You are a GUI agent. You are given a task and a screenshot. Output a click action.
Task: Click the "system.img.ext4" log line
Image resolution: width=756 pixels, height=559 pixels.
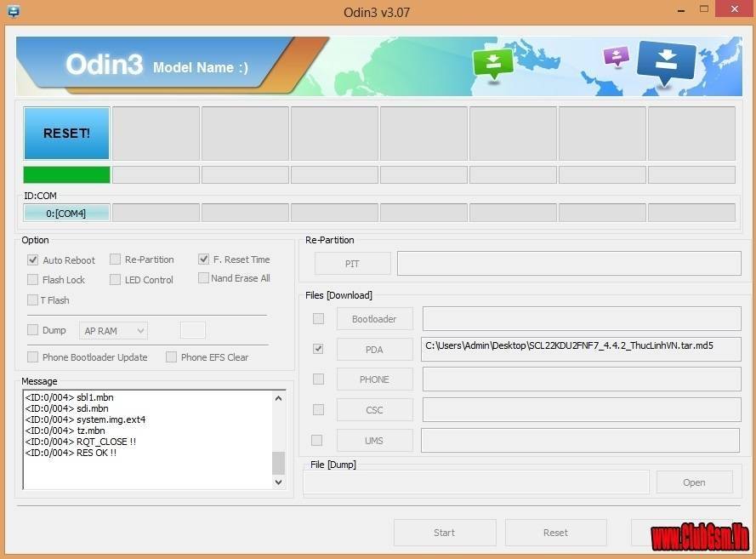click(x=85, y=419)
